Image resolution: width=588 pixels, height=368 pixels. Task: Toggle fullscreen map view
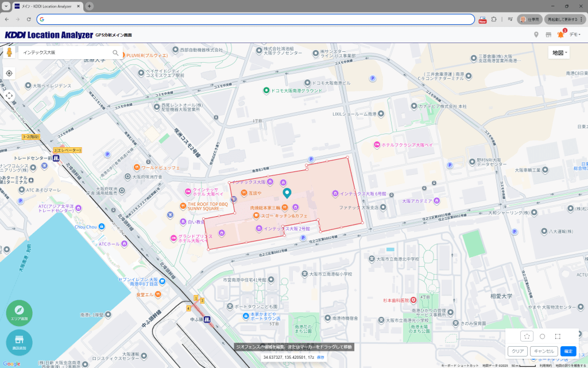pyautogui.click(x=9, y=95)
